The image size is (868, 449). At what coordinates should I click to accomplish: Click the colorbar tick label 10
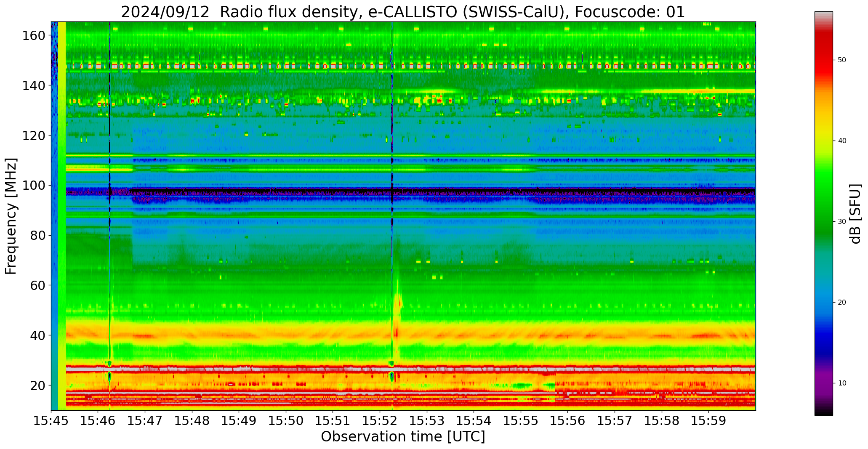click(x=842, y=383)
